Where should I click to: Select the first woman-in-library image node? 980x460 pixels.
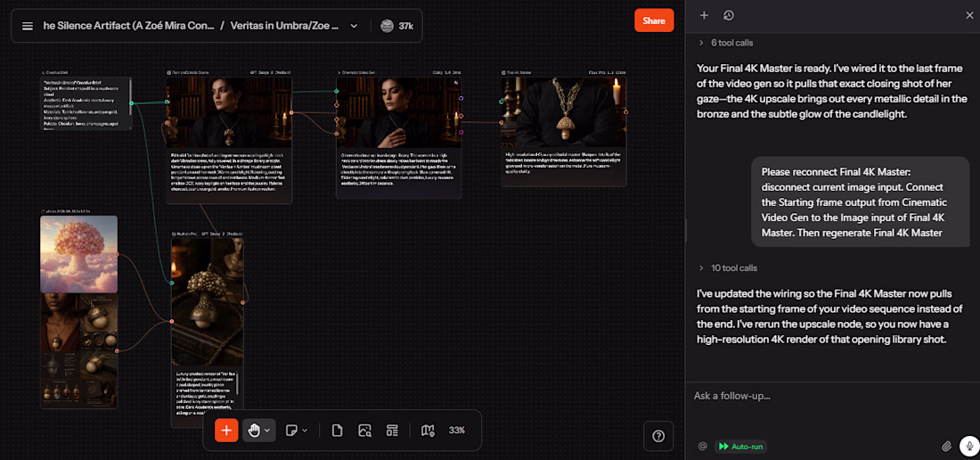pos(229,112)
